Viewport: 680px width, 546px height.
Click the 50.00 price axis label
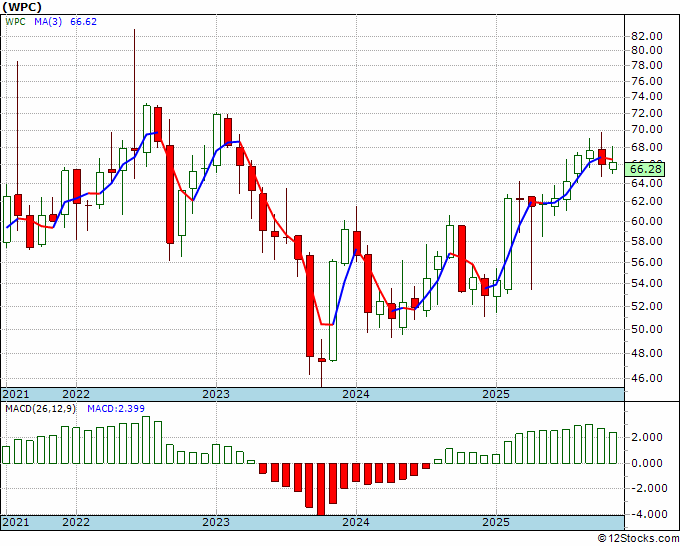coord(647,329)
